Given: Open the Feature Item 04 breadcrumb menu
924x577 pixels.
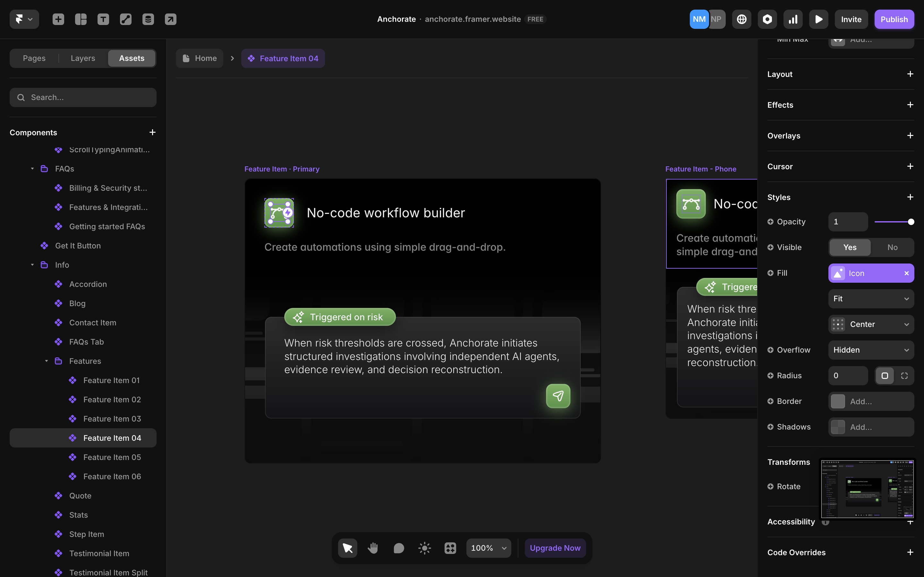Looking at the screenshot, I should 283,58.
